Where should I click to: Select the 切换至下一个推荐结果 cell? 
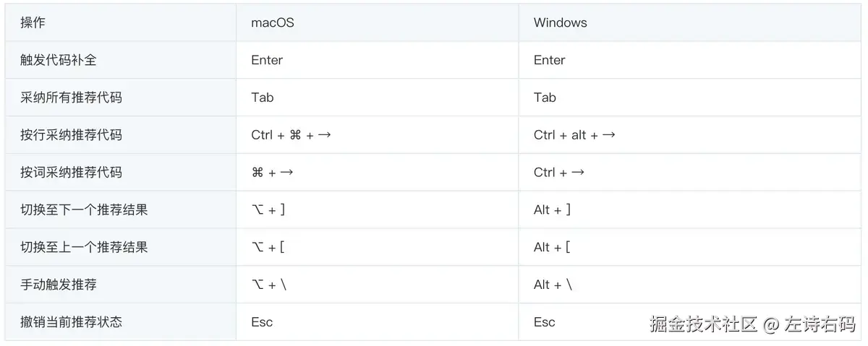(84, 210)
